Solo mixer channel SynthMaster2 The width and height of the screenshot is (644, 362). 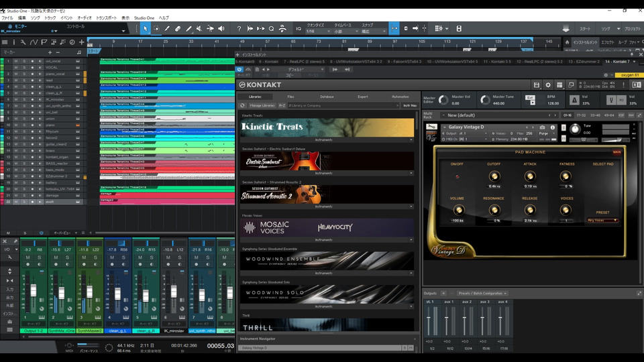[95, 257]
